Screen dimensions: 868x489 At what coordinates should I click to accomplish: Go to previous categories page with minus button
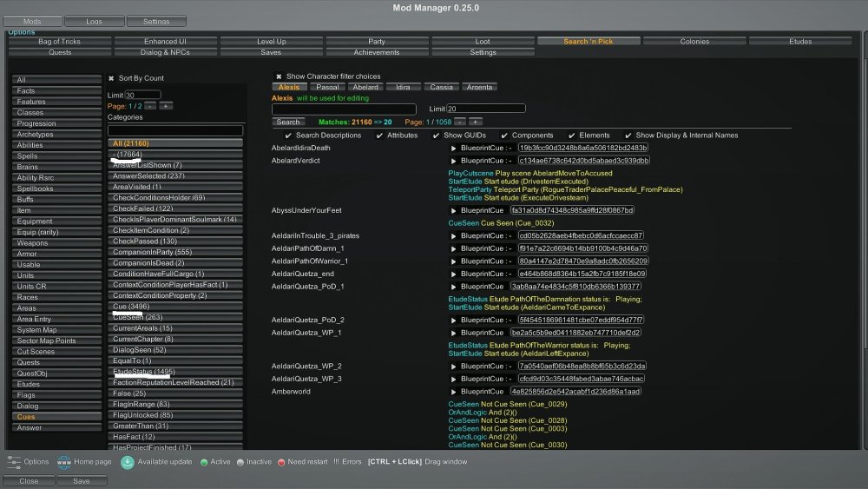(149, 106)
